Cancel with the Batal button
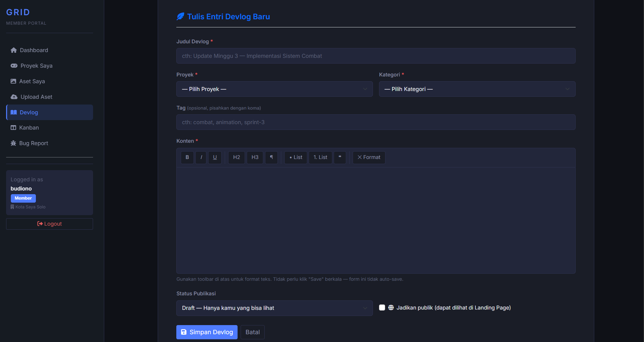This screenshot has height=342, width=644. (x=252, y=332)
